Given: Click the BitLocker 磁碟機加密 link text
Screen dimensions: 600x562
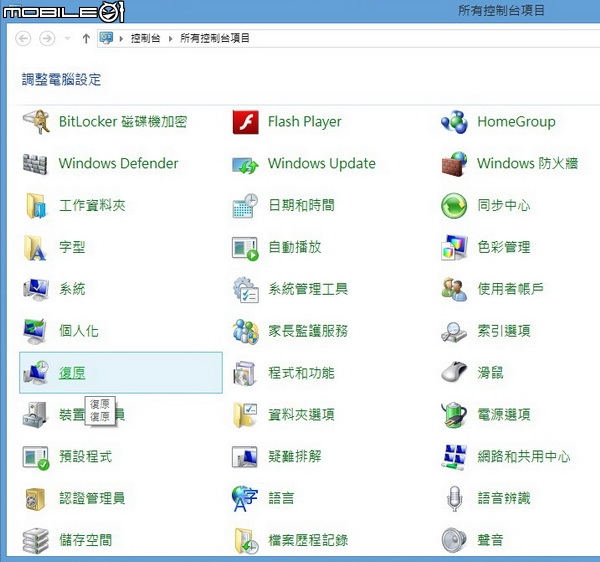Looking at the screenshot, I should coord(123,122).
